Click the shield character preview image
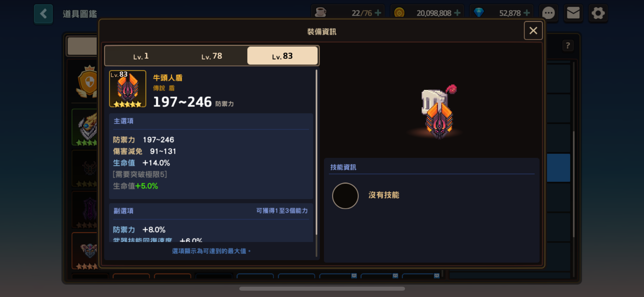Viewport: 644px width, 297px height. point(438,112)
